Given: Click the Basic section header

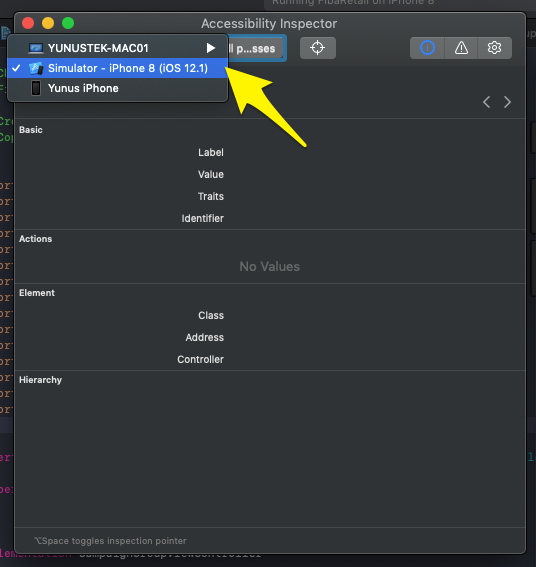Looking at the screenshot, I should click(x=31, y=130).
